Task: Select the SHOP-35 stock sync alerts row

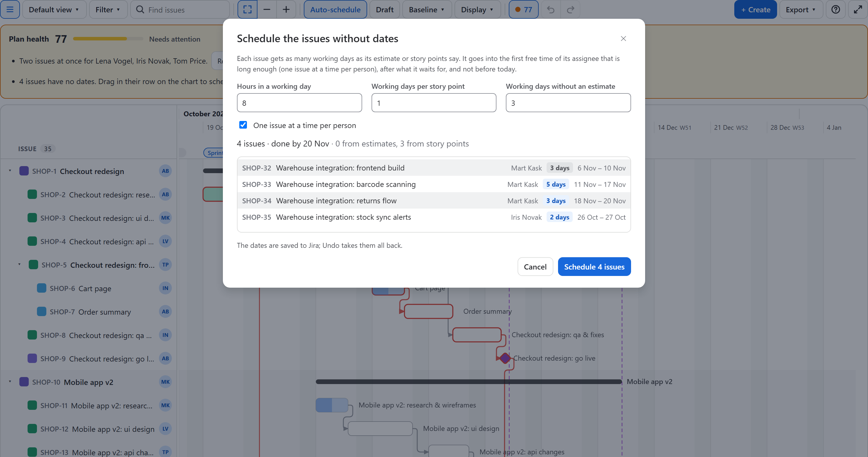Action: click(x=434, y=217)
